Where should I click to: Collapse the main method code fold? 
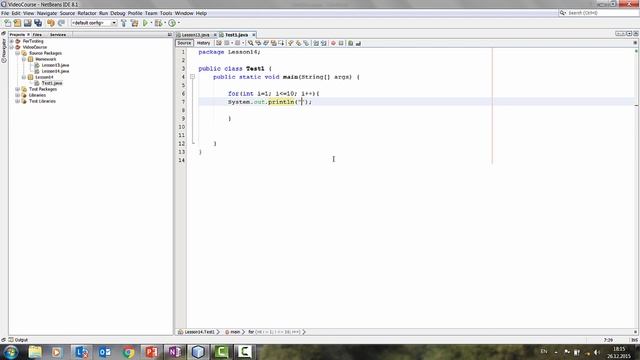192,77
